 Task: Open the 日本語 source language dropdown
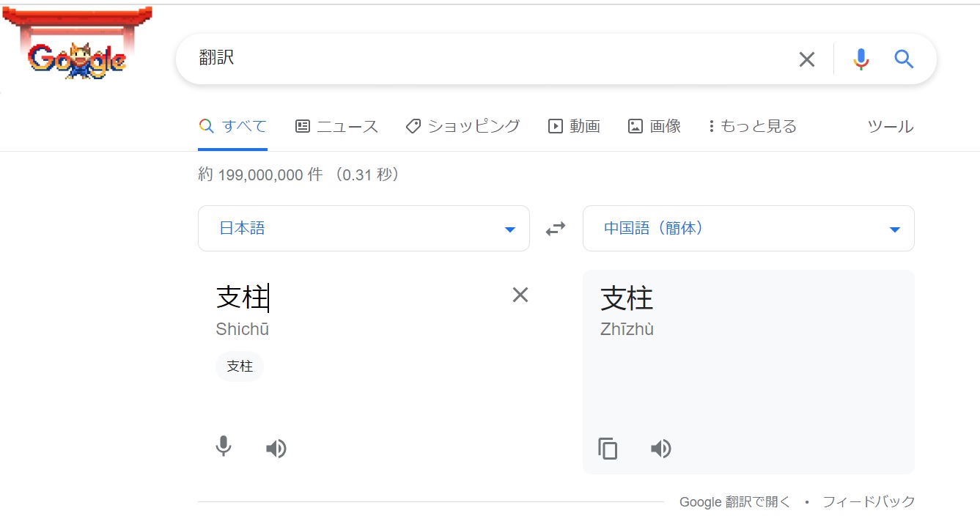point(364,229)
